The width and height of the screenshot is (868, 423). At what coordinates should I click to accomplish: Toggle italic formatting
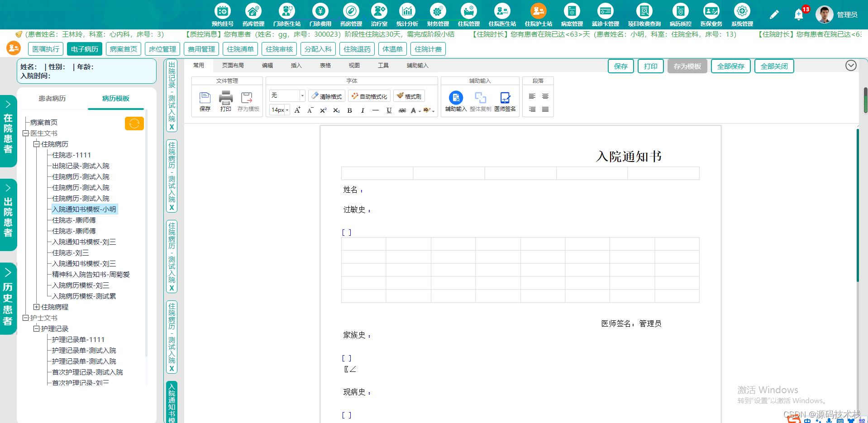(x=362, y=110)
